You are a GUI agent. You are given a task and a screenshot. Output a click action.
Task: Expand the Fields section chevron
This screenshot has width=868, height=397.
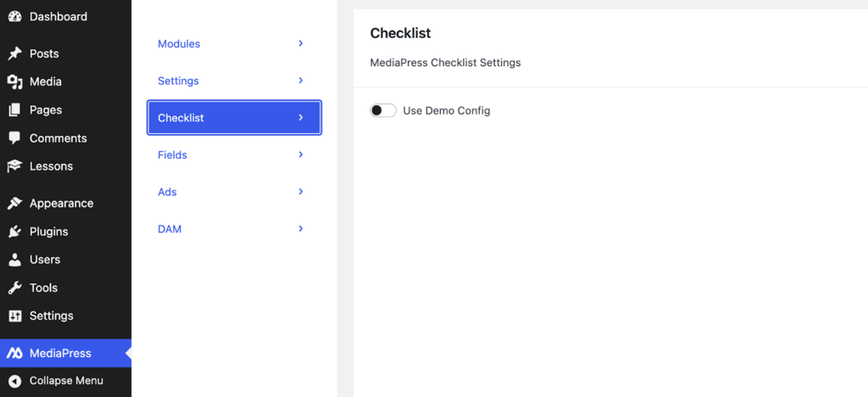(301, 154)
